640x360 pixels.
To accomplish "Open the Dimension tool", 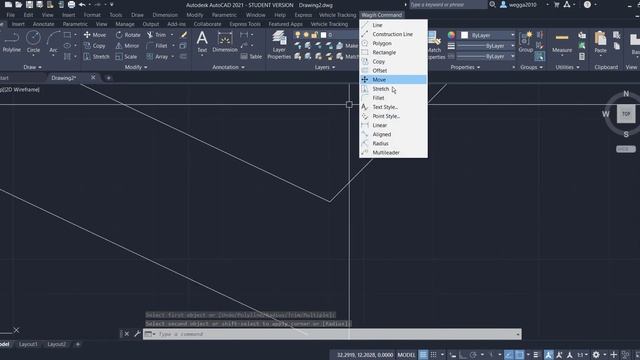I will [x=225, y=42].
